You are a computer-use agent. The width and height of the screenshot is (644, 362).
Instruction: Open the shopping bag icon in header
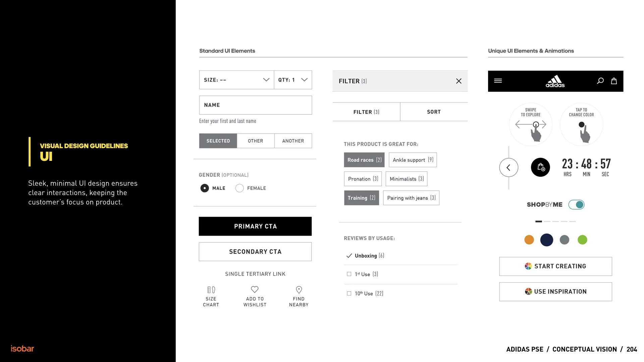pyautogui.click(x=614, y=81)
